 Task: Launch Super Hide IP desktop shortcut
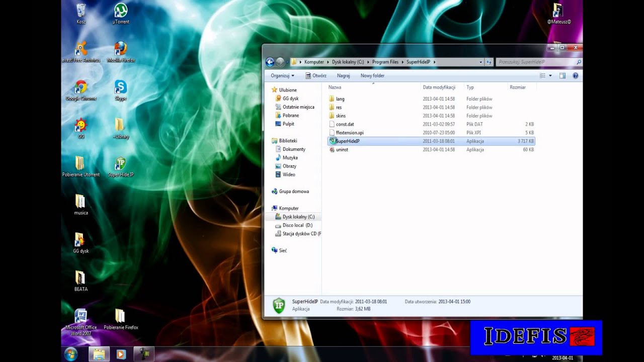tap(121, 166)
